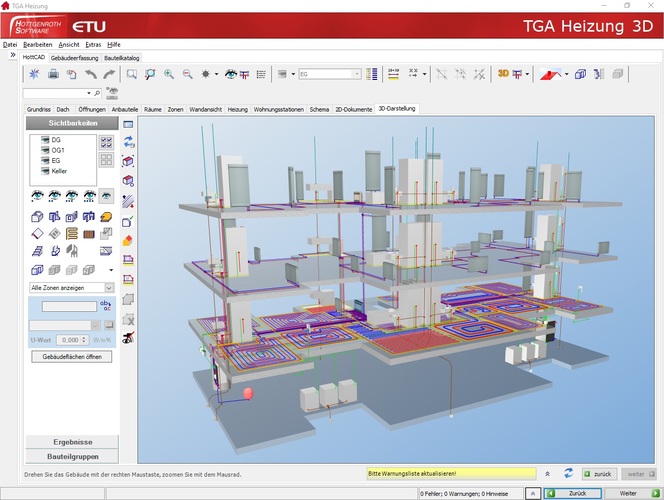Image resolution: width=664 pixels, height=500 pixels.
Task: Switch to the Heizung tab
Action: point(237,108)
